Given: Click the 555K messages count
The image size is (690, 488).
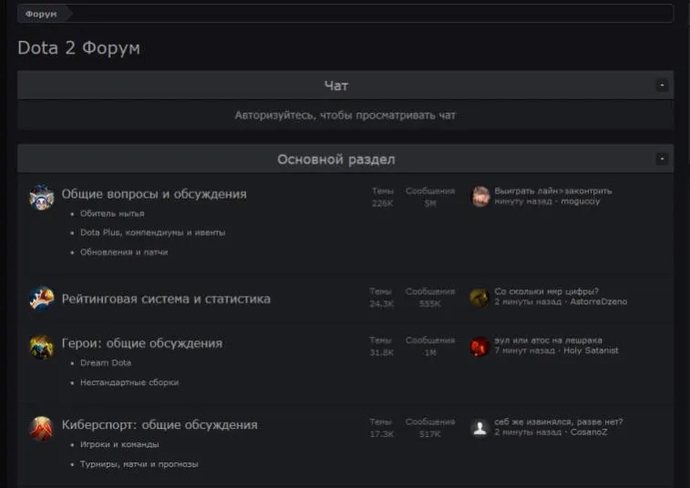Looking at the screenshot, I should pyautogui.click(x=430, y=304).
